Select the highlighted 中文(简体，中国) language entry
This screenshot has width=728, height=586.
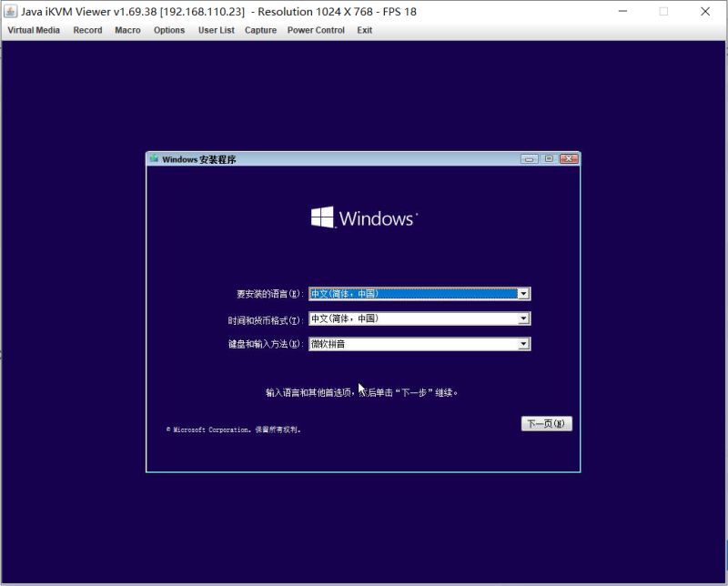[409, 293]
